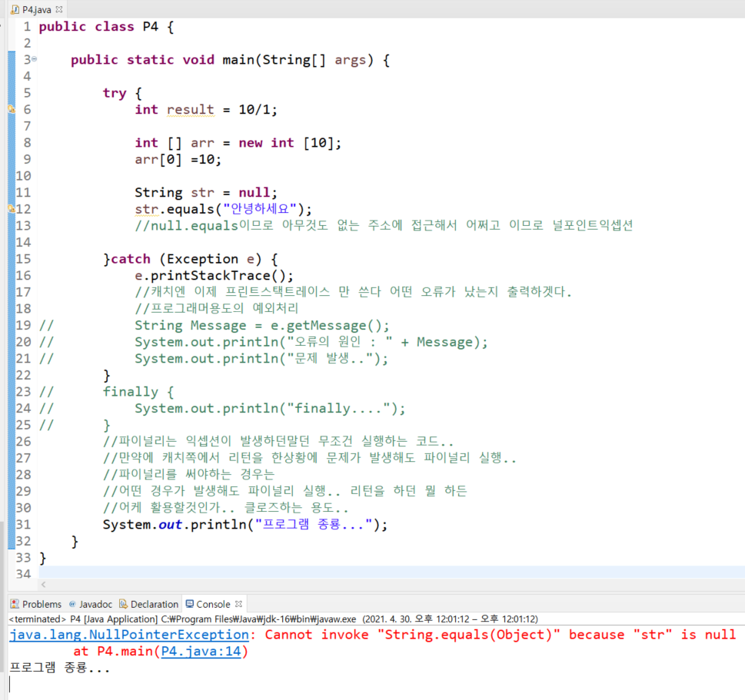The height and width of the screenshot is (700, 745).
Task: Click the System.out.println("프로그램 종료...") line
Action: coord(245,524)
